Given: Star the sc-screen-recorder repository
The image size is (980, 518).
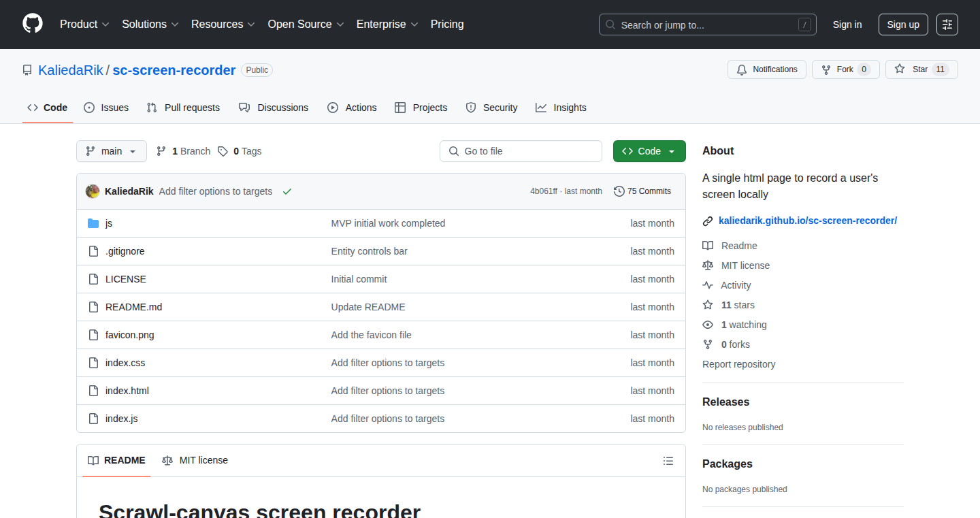Looking at the screenshot, I should coord(921,69).
